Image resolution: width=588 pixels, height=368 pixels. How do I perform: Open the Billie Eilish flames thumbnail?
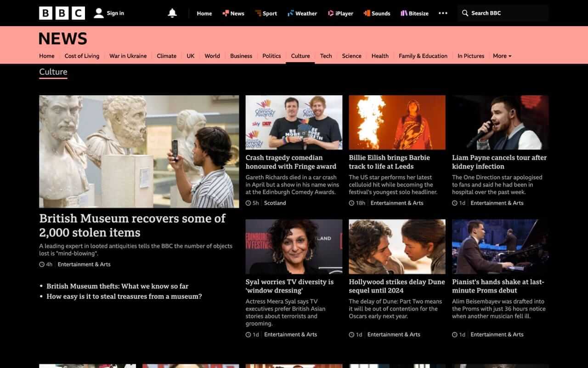(397, 122)
